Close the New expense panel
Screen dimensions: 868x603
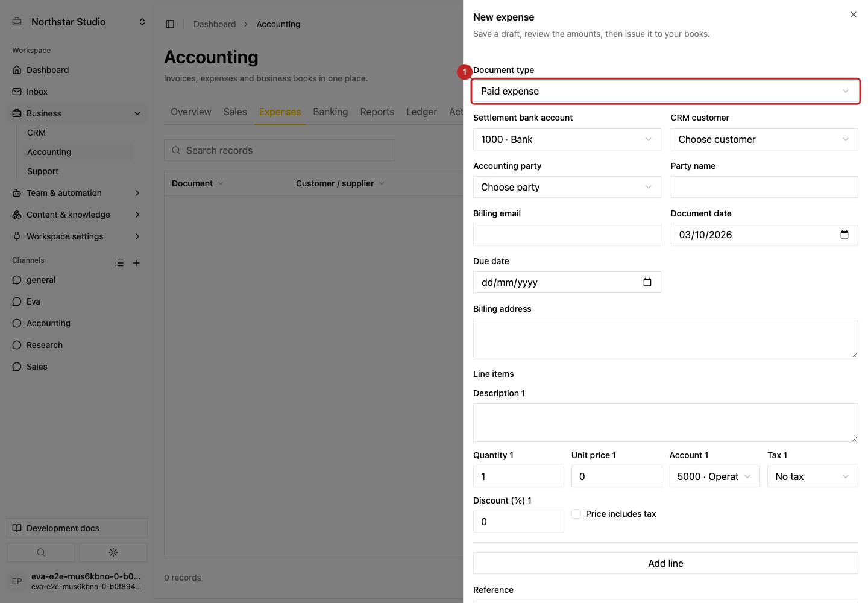coord(854,14)
